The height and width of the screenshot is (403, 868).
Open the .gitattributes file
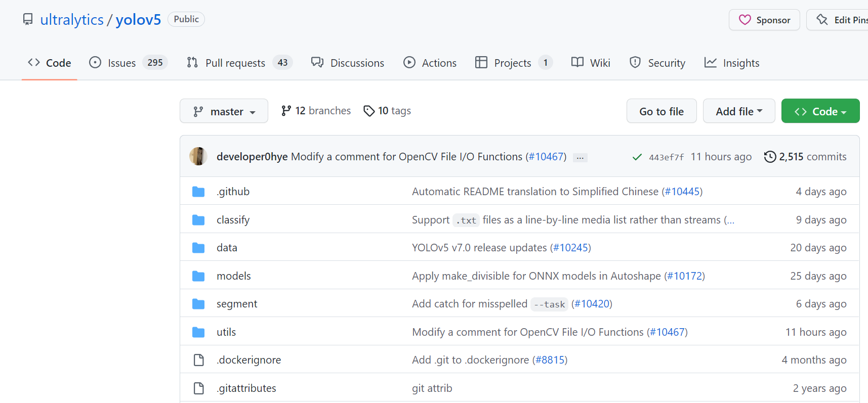(x=246, y=388)
